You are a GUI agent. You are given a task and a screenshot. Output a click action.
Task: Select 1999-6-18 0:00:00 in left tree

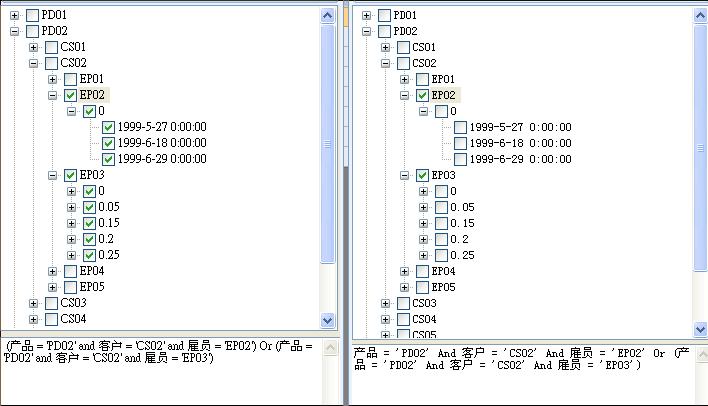162,143
